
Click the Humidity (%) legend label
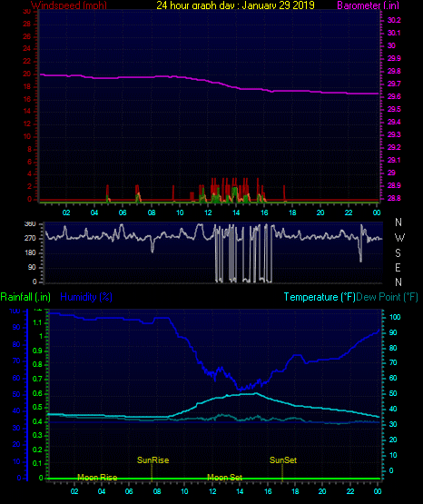pos(86,297)
